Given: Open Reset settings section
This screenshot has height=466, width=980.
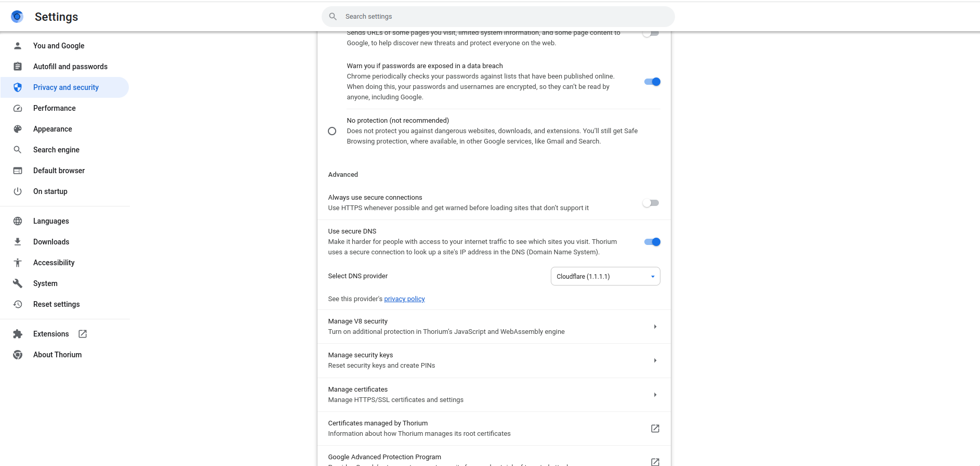Looking at the screenshot, I should (x=64, y=304).
